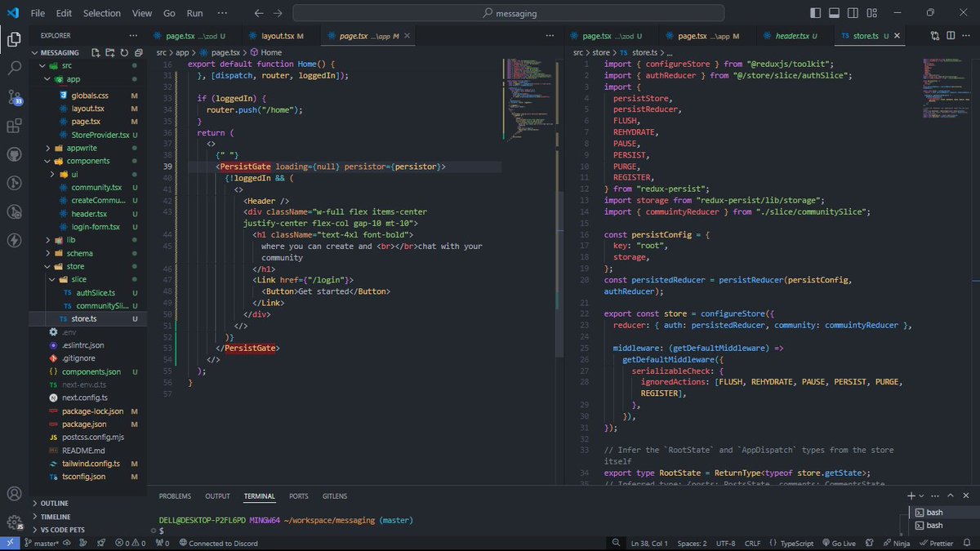Split the right editor group

(951, 36)
